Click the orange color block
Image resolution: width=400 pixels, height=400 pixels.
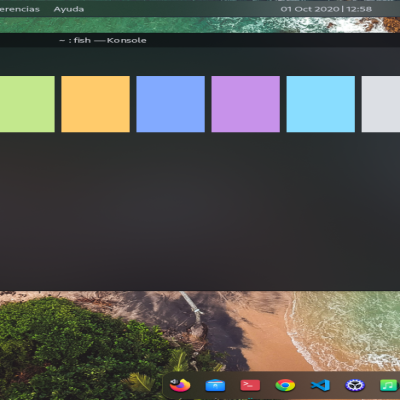point(95,104)
